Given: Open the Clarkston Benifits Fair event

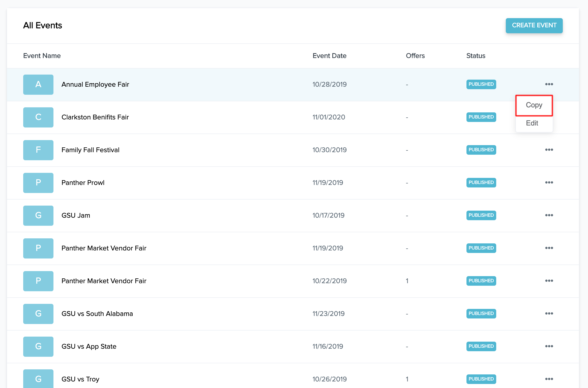Looking at the screenshot, I should click(95, 117).
